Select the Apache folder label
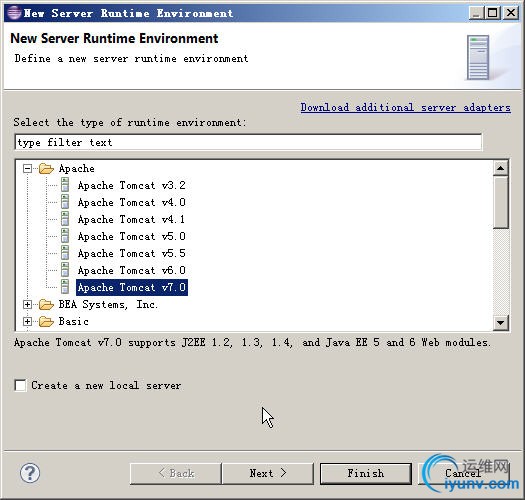Screen dimensions: 525x500 point(77,168)
